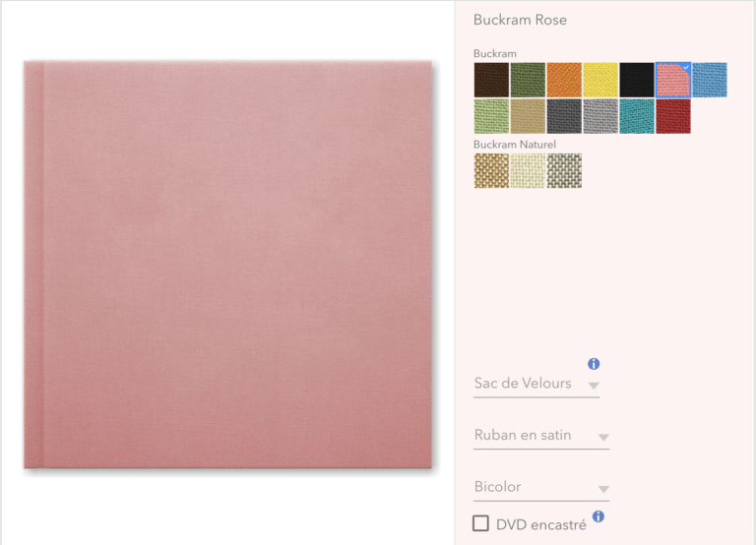Click the selected pink Buckram Rose swatch
756x545 pixels.
[x=673, y=80]
